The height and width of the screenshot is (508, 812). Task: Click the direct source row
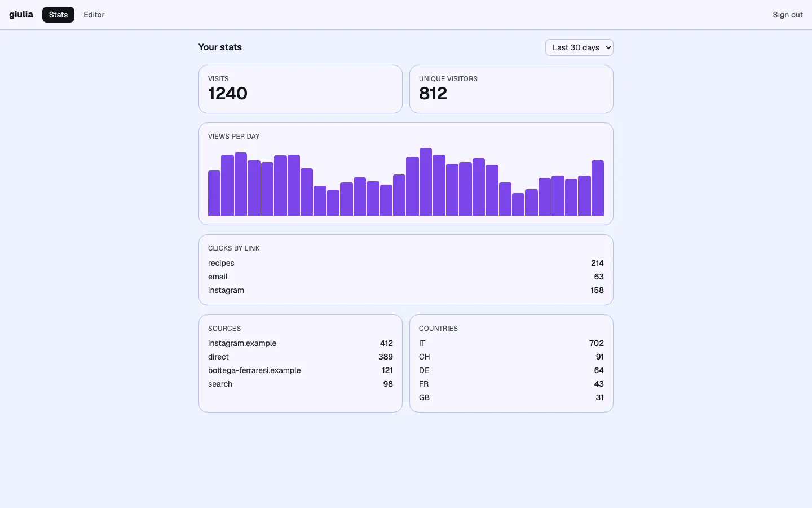pyautogui.click(x=301, y=357)
